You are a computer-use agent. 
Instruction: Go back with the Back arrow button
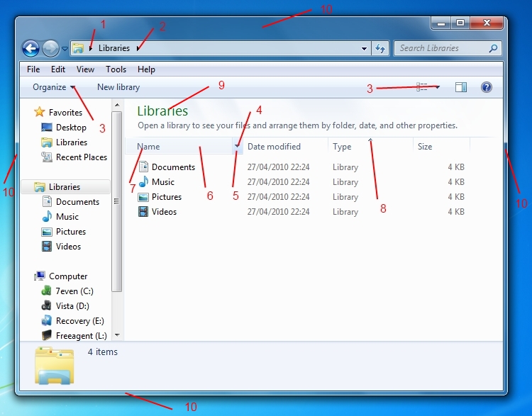click(x=31, y=48)
